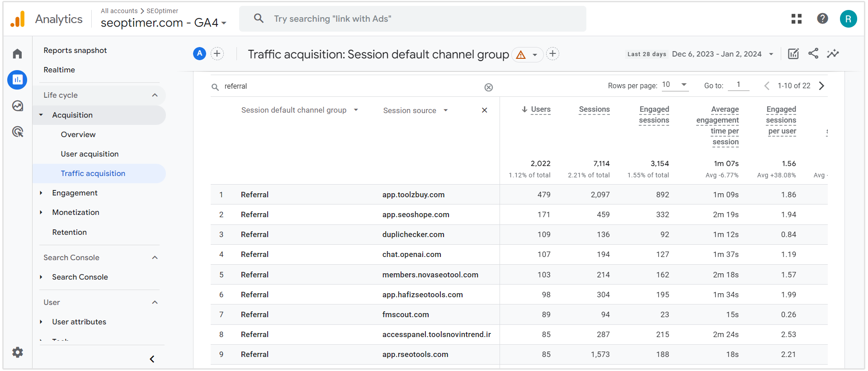Viewport: 868px width, 371px height.
Task: Go to next page of results
Action: coord(821,86)
